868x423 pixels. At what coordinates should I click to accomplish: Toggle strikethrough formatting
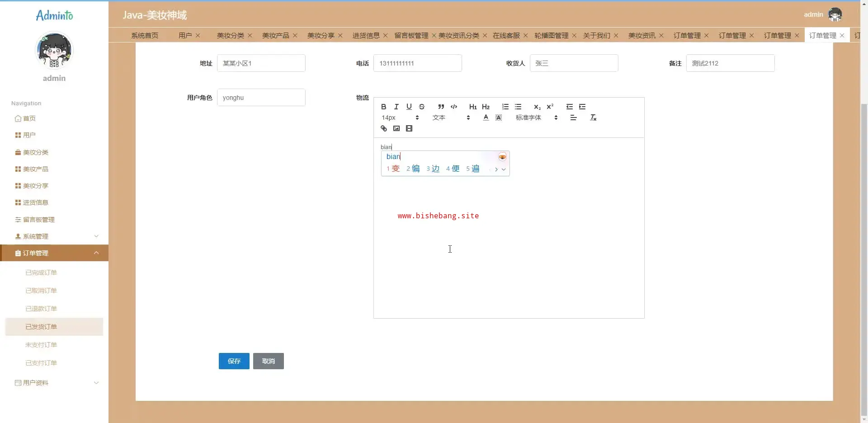tap(422, 107)
